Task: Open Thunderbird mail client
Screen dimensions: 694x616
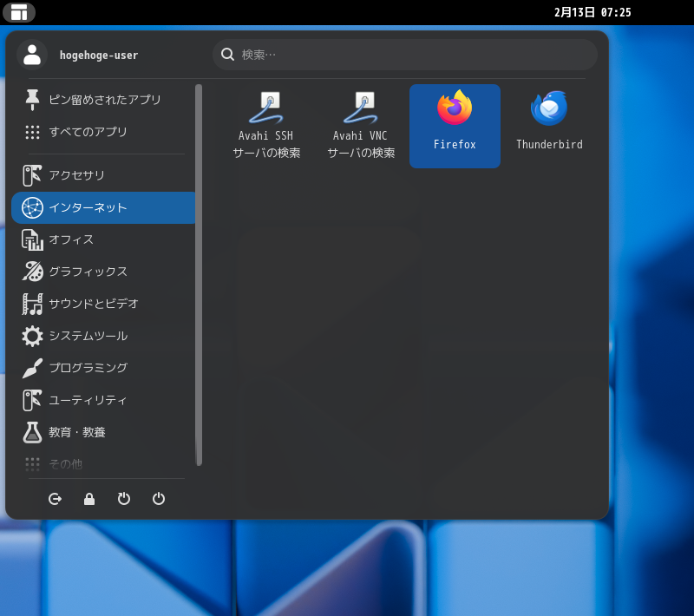Action: [549, 126]
